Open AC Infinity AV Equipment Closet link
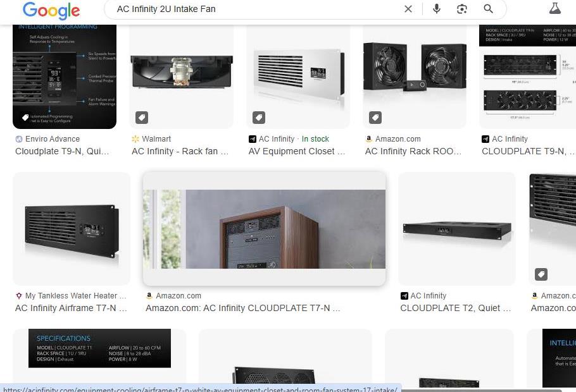Screen dimensions: 576x392 (297, 151)
